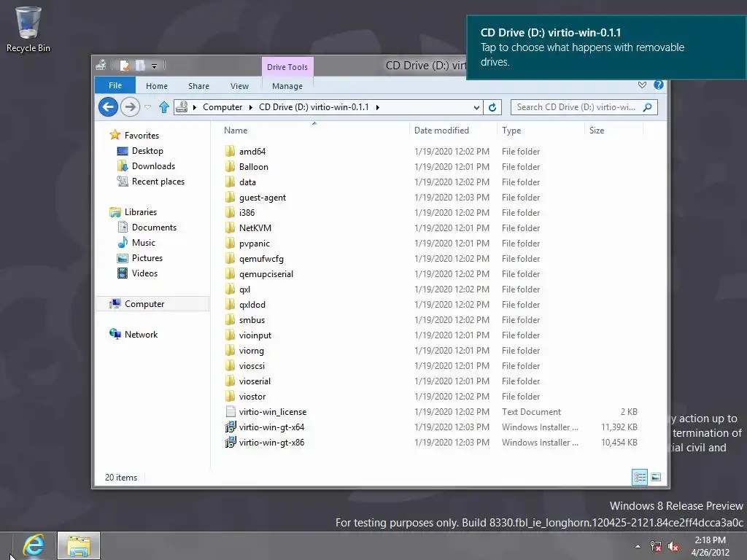
Task: Switch to large thumbnails view icon
Action: (656, 477)
